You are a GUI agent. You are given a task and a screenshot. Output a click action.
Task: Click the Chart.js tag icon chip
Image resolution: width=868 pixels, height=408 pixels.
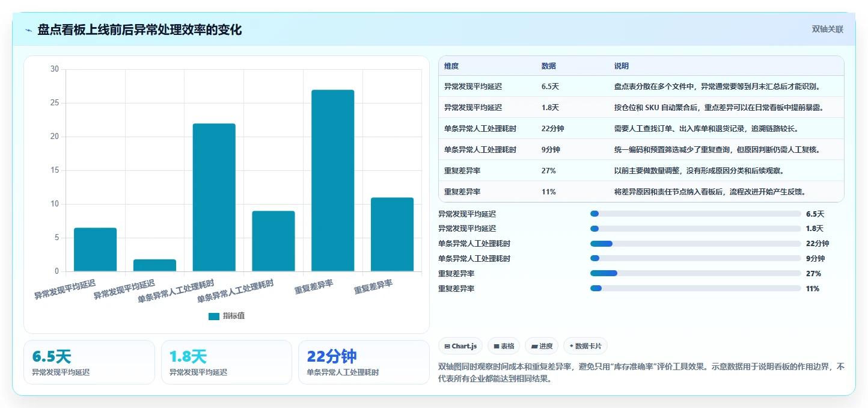coord(460,346)
